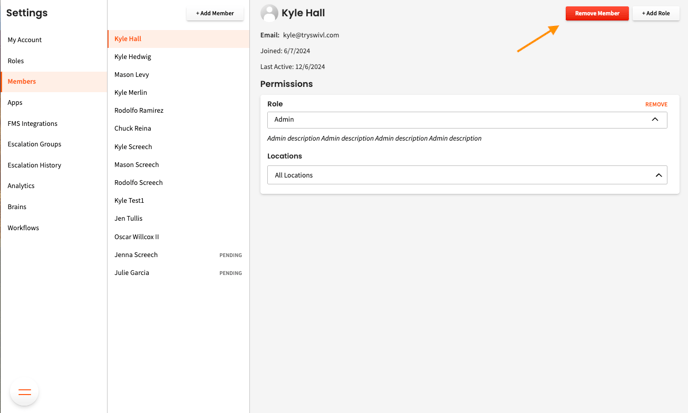Click the Remove Member button
This screenshot has height=413, width=688.
pyautogui.click(x=597, y=13)
